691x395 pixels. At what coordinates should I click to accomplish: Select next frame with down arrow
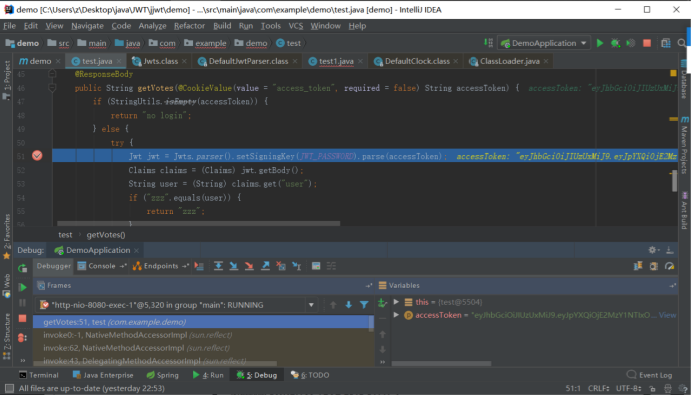(x=349, y=305)
